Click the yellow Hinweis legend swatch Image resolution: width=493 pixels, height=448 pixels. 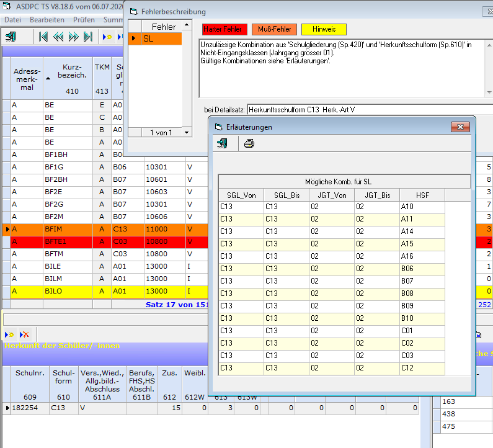pyautogui.click(x=324, y=29)
